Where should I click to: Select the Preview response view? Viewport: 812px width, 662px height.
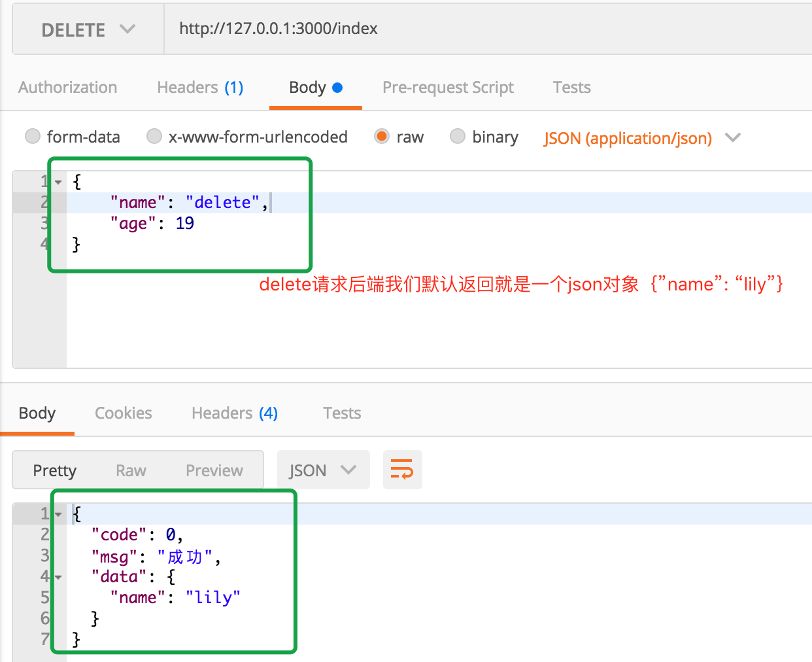tap(214, 470)
